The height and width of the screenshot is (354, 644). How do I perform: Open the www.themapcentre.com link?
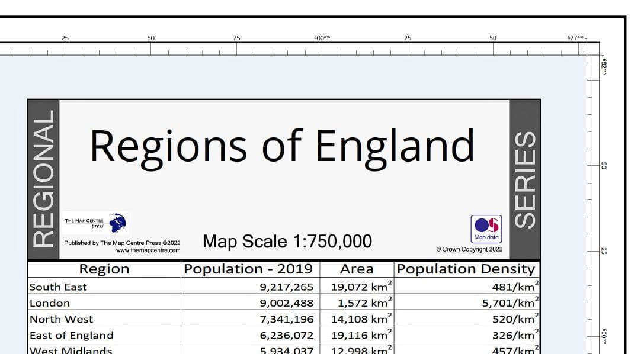(148, 250)
